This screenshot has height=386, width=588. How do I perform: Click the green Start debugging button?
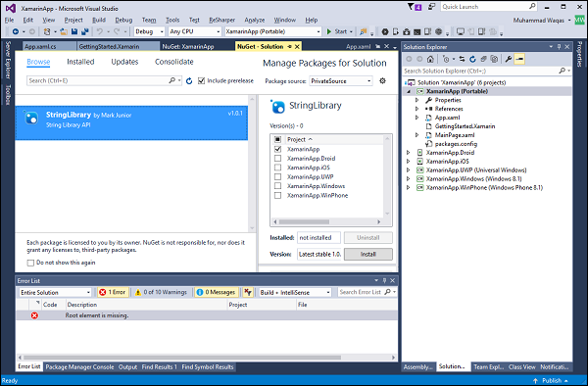[336, 31]
